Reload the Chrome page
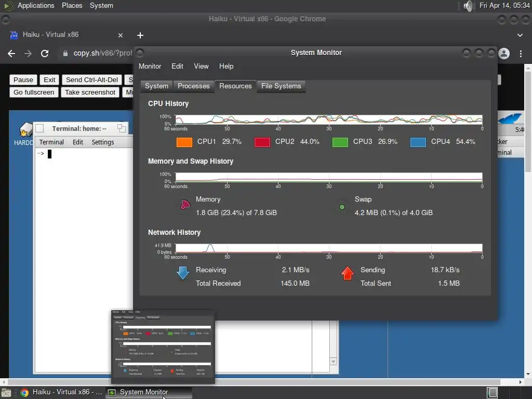The width and height of the screenshot is (532, 399). 45,54
